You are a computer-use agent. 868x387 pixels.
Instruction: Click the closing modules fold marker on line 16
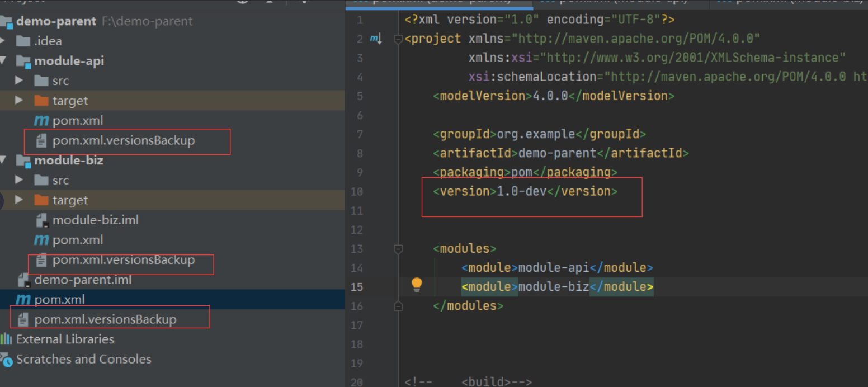[398, 306]
